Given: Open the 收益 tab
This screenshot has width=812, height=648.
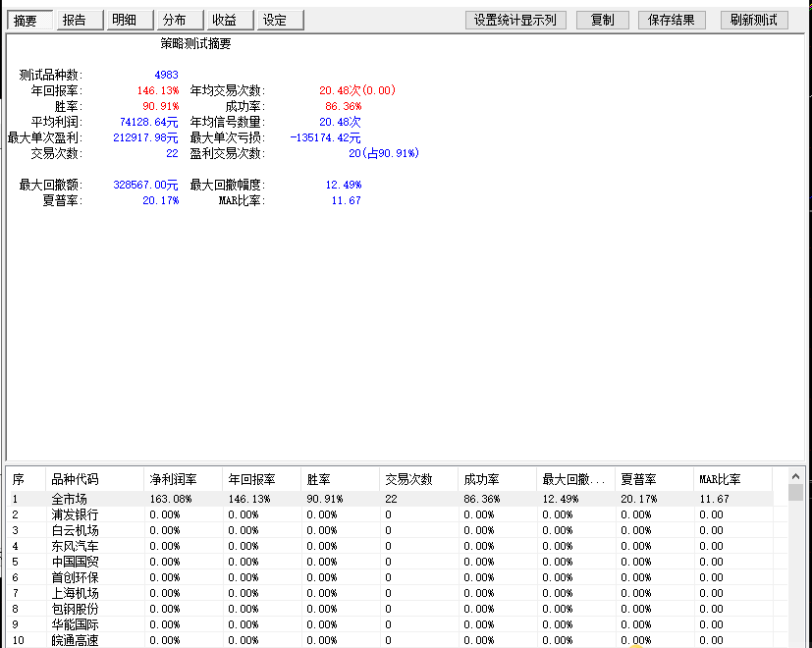Looking at the screenshot, I should [x=230, y=21].
